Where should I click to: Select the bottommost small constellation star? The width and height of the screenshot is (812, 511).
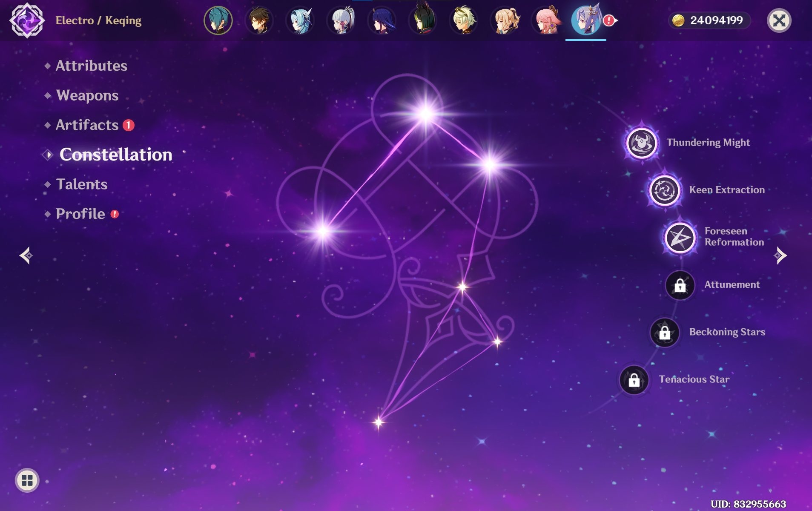tap(378, 422)
